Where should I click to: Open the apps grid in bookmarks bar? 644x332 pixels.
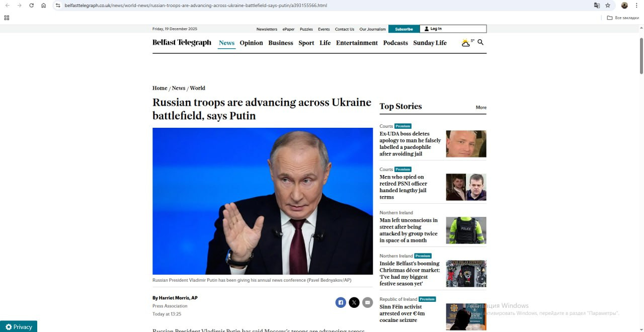(x=7, y=18)
